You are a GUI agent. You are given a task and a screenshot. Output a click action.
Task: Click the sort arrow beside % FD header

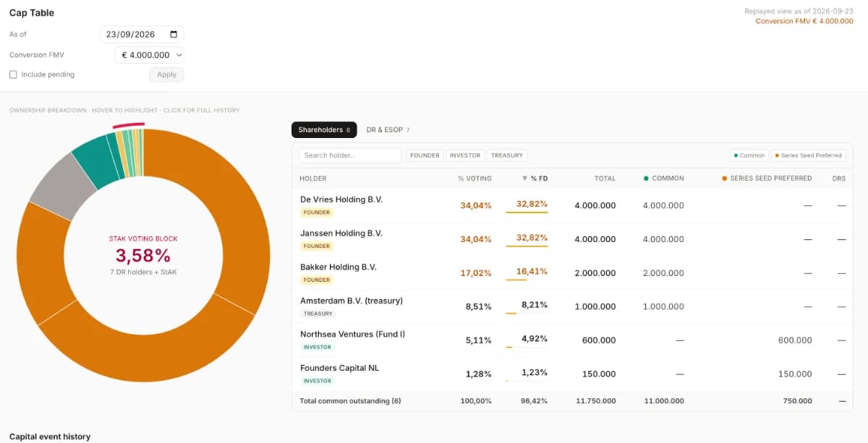click(x=524, y=179)
